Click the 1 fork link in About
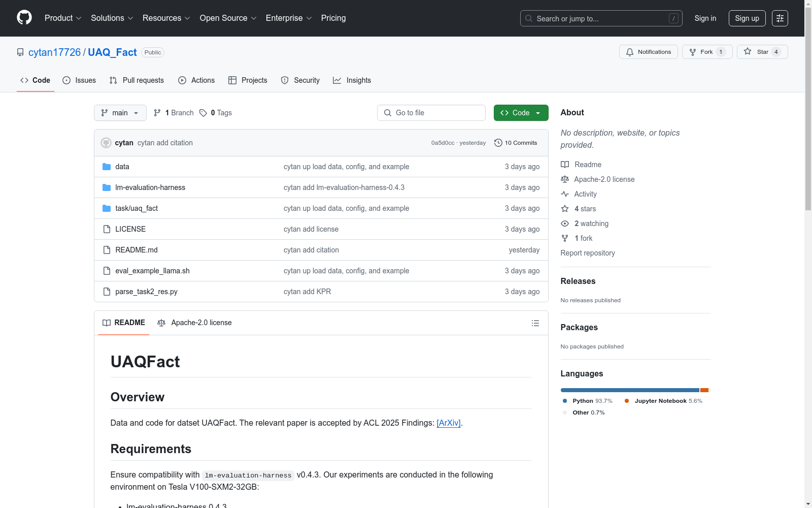The width and height of the screenshot is (812, 508). [x=583, y=238]
